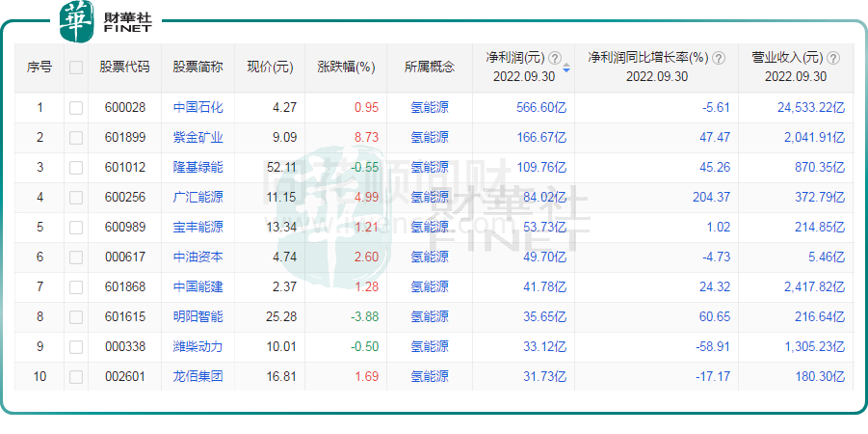Click help icon beside 净利润同比增长率(%)
The image size is (868, 434).
pyautogui.click(x=719, y=58)
